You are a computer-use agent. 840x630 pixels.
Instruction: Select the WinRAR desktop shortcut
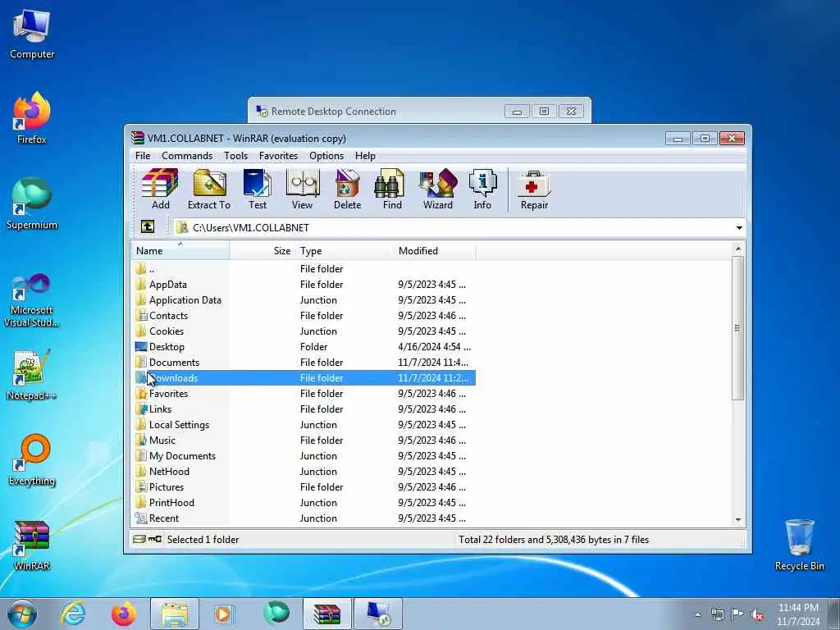pos(32,545)
